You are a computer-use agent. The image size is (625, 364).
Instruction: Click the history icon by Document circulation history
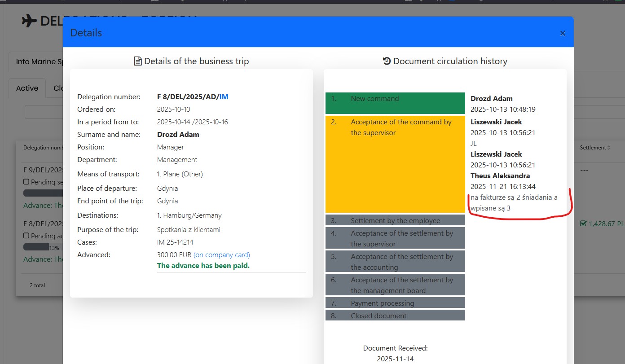coord(387,61)
